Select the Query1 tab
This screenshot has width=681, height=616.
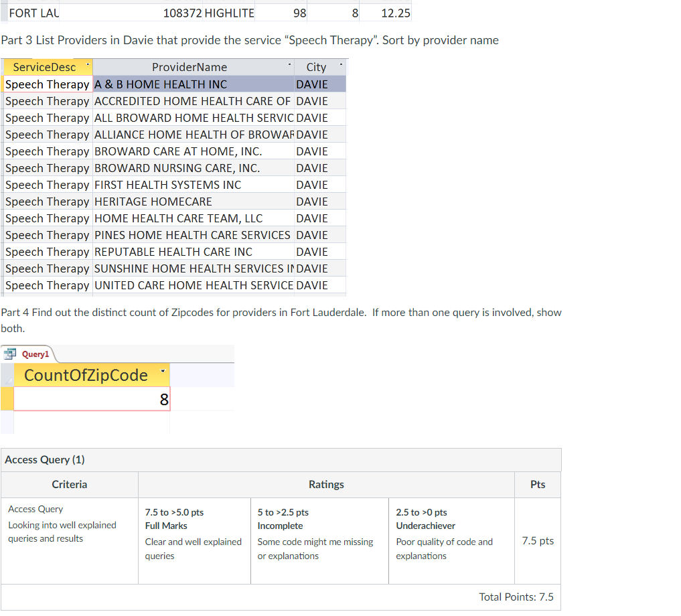tap(29, 354)
